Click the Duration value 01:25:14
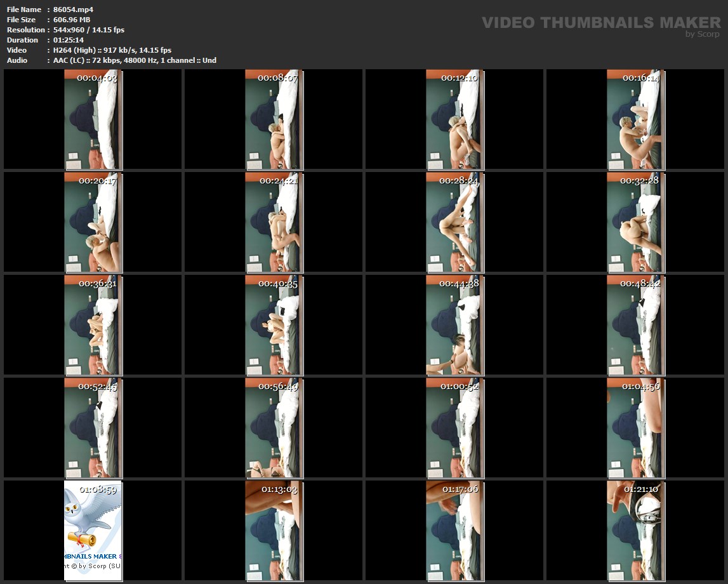The height and width of the screenshot is (584, 728). click(x=69, y=40)
